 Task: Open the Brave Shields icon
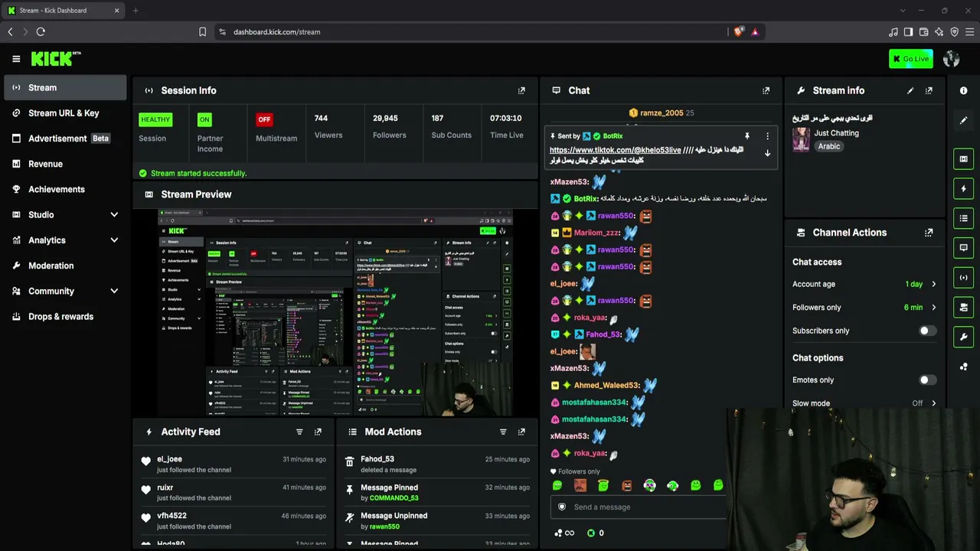738,32
